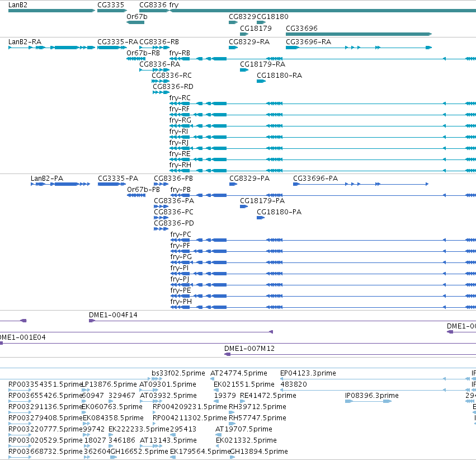Select the AT09301.5prime EST label
Screen dimensions: 476x460
(168, 384)
